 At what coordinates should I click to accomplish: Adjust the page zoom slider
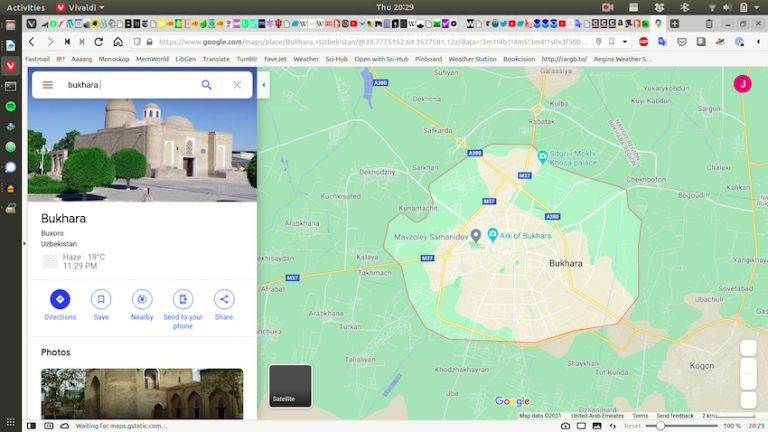click(661, 426)
